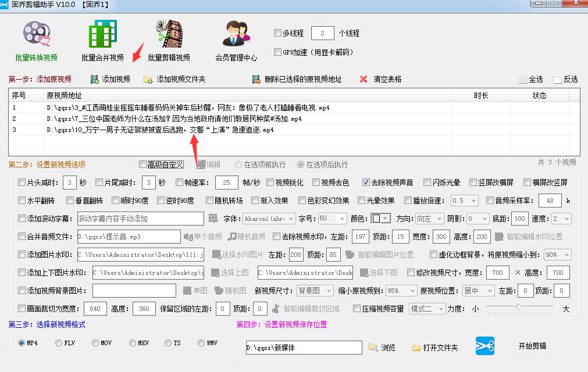Click the 帧速率 25 input field
This screenshot has width=588, height=372.
(x=226, y=183)
